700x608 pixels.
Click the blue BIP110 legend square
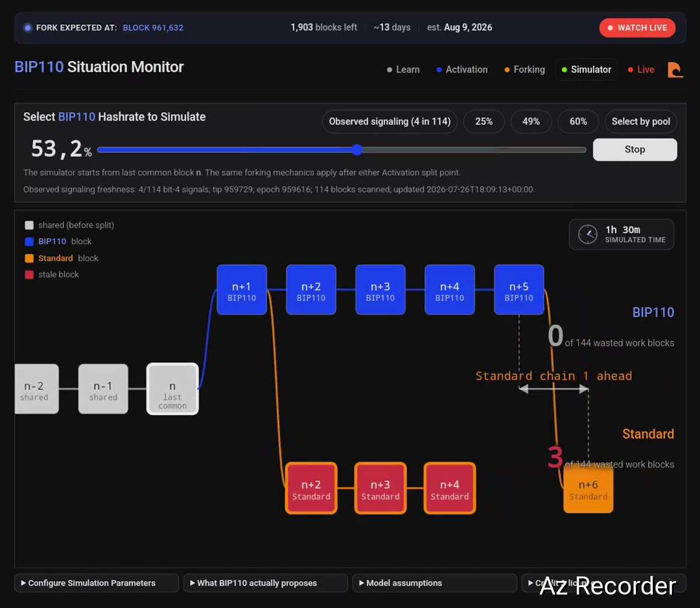tap(29, 242)
